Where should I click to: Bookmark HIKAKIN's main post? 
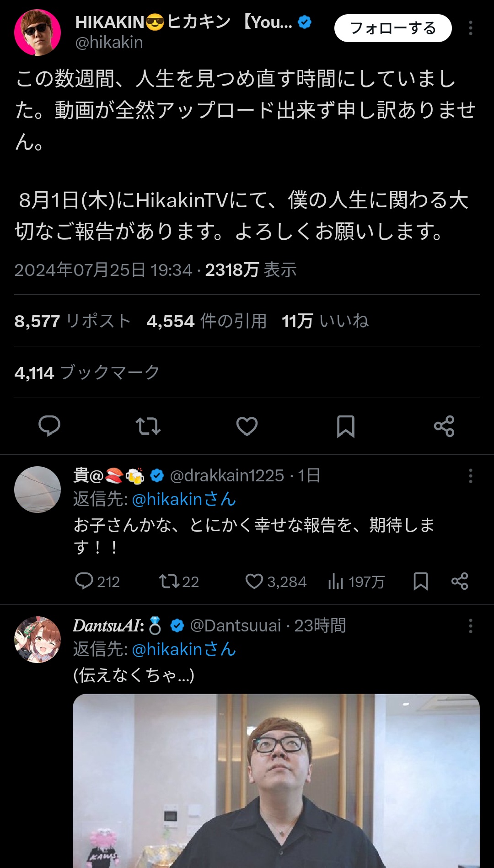[x=346, y=426]
